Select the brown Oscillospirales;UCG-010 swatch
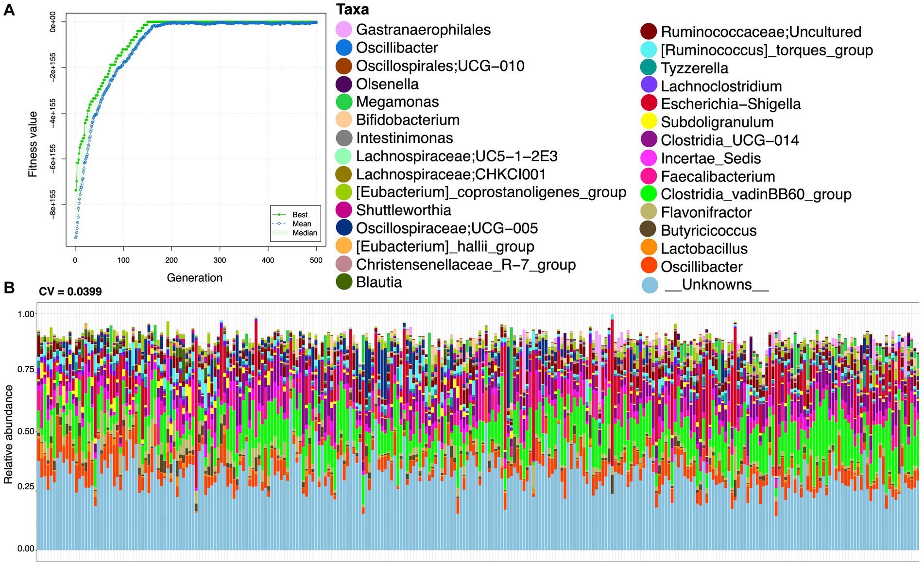 click(344, 66)
